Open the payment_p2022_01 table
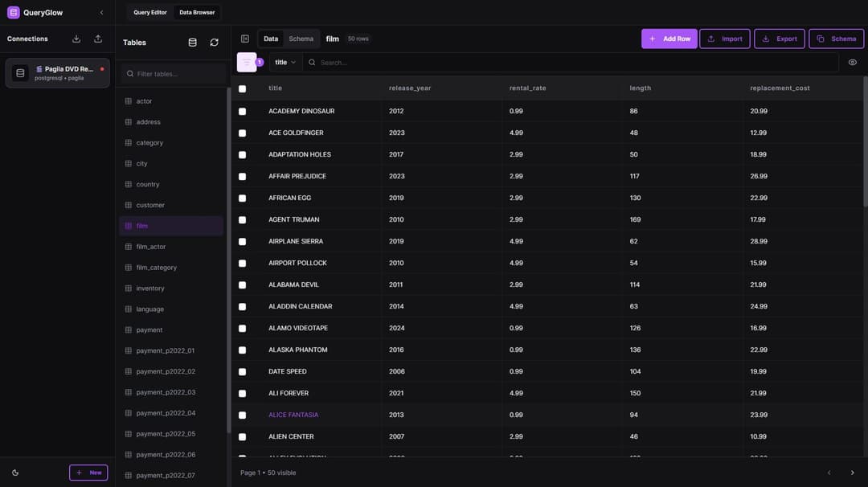The height and width of the screenshot is (487, 868). [171, 351]
